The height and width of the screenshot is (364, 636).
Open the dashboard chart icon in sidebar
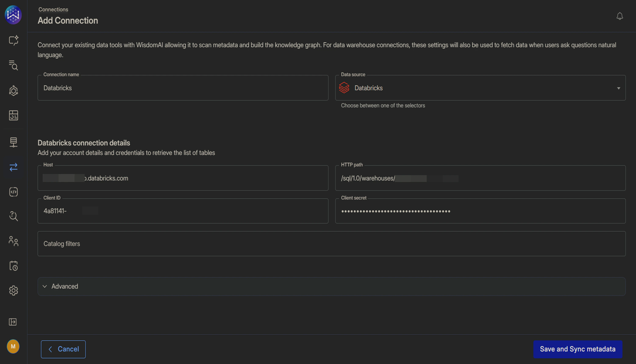[x=14, y=115]
